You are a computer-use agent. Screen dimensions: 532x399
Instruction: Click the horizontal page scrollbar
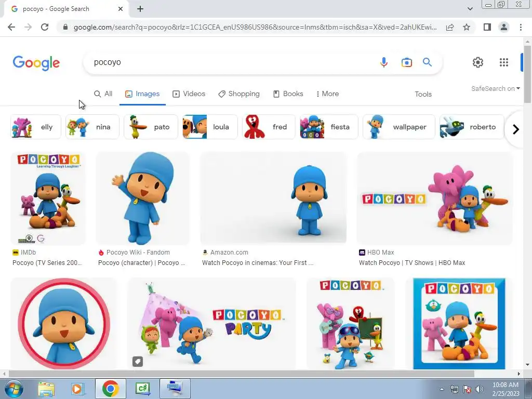pyautogui.click(x=241, y=374)
